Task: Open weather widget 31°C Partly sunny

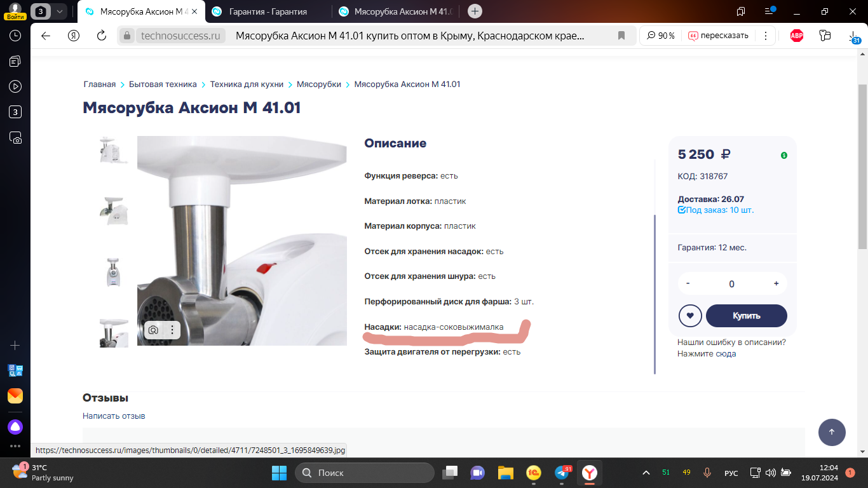Action: click(43, 473)
